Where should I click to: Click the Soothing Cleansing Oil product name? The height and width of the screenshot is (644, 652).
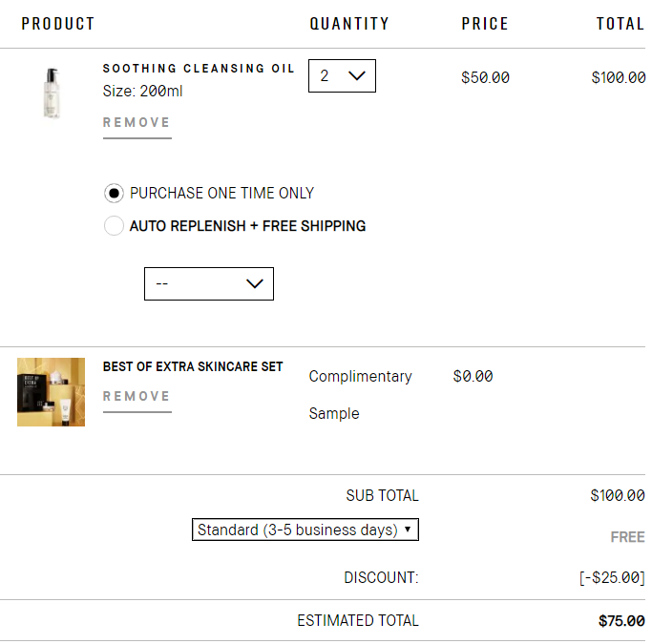[x=199, y=69]
